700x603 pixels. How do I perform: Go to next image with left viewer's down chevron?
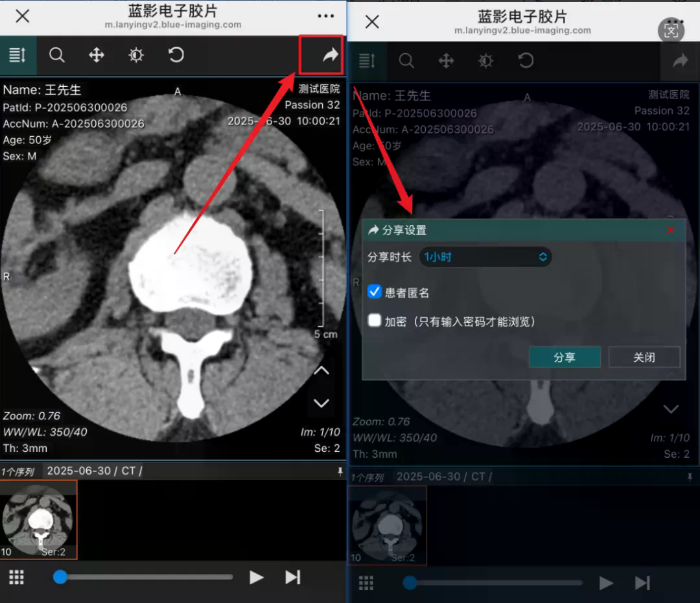(x=322, y=403)
